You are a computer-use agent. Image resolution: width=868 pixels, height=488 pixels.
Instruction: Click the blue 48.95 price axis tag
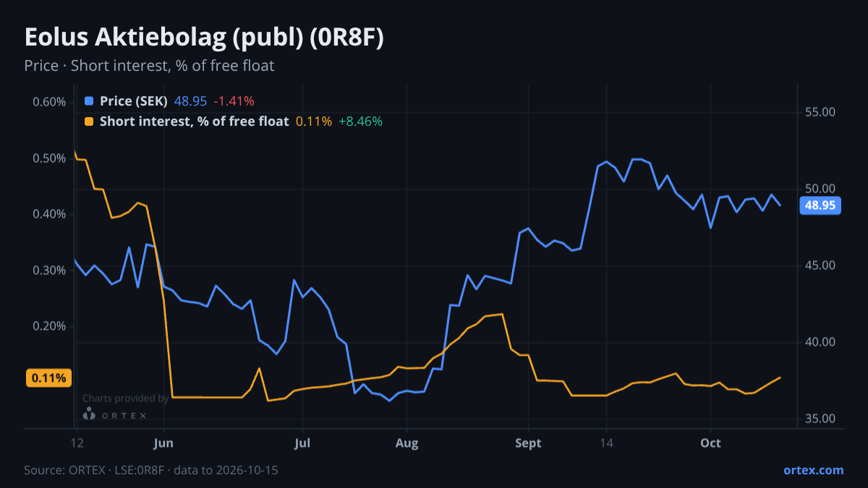pyautogui.click(x=820, y=205)
